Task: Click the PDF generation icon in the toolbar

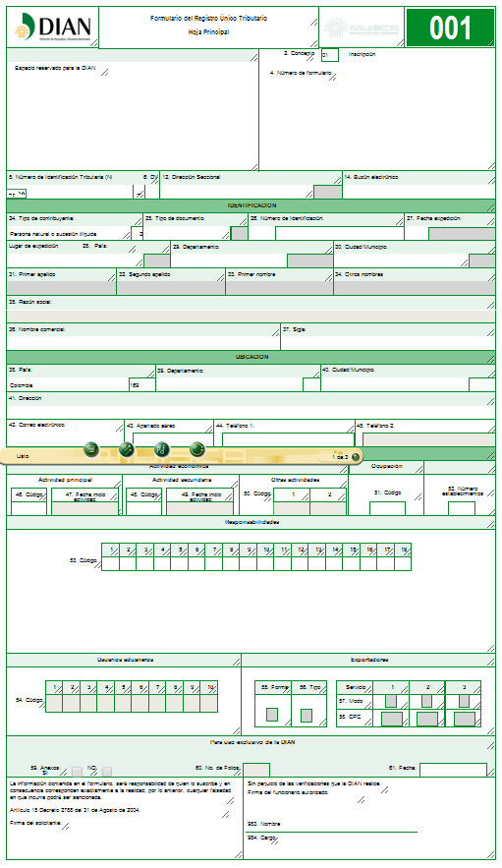Action: click(162, 449)
